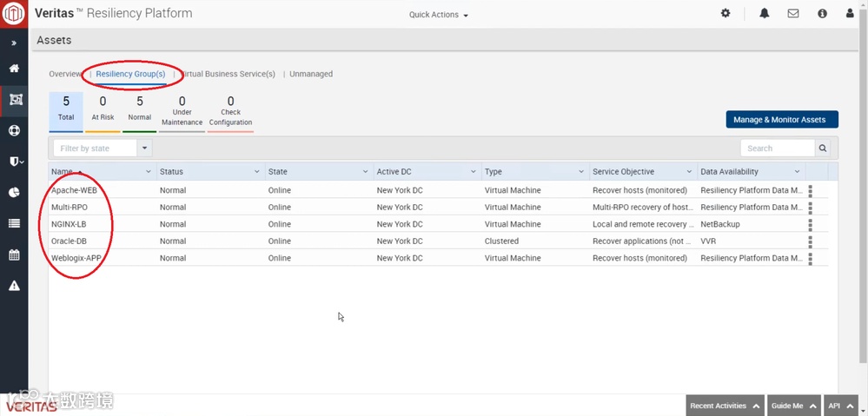Open the user profile icon
The width and height of the screenshot is (868, 416).
[x=850, y=13]
